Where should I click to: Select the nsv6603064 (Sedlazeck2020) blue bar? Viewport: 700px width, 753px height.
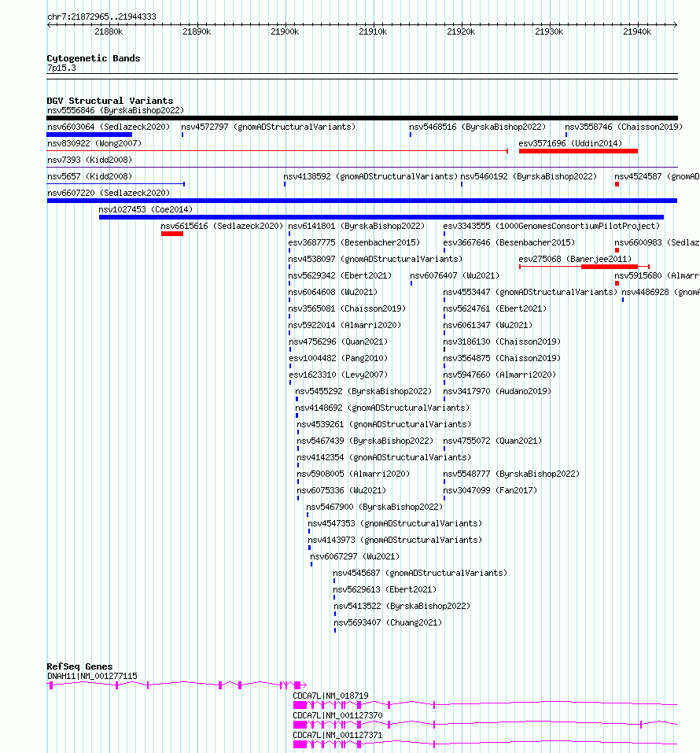point(90,135)
